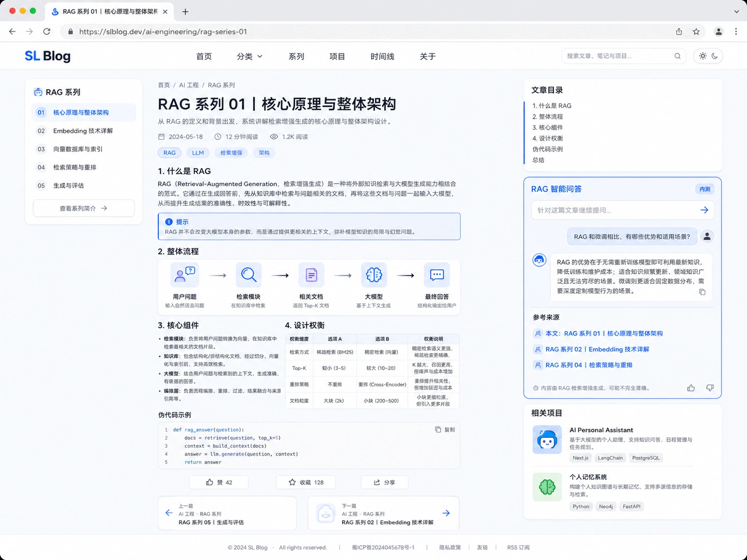This screenshot has width=747, height=560.
Task: Select Embedding 技术详解 in the series list
Action: tap(84, 131)
